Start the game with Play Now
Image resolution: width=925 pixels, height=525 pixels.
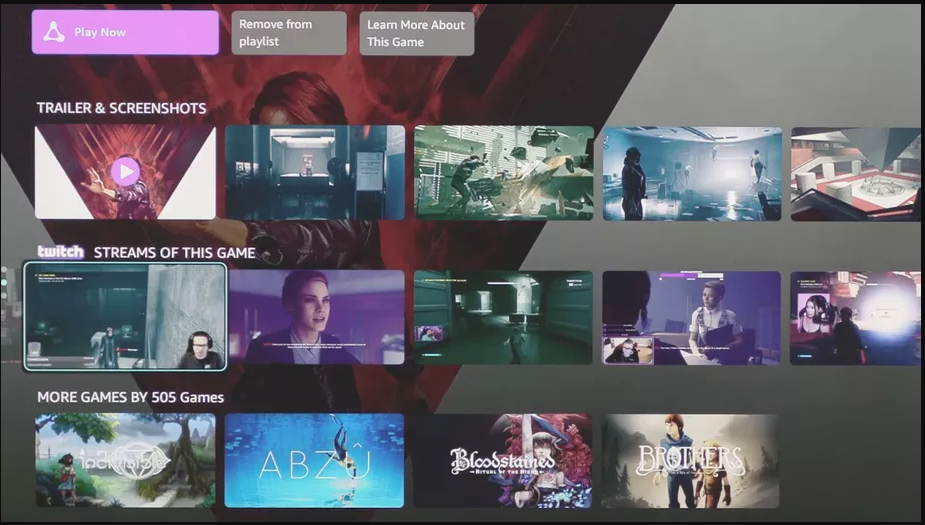click(125, 32)
